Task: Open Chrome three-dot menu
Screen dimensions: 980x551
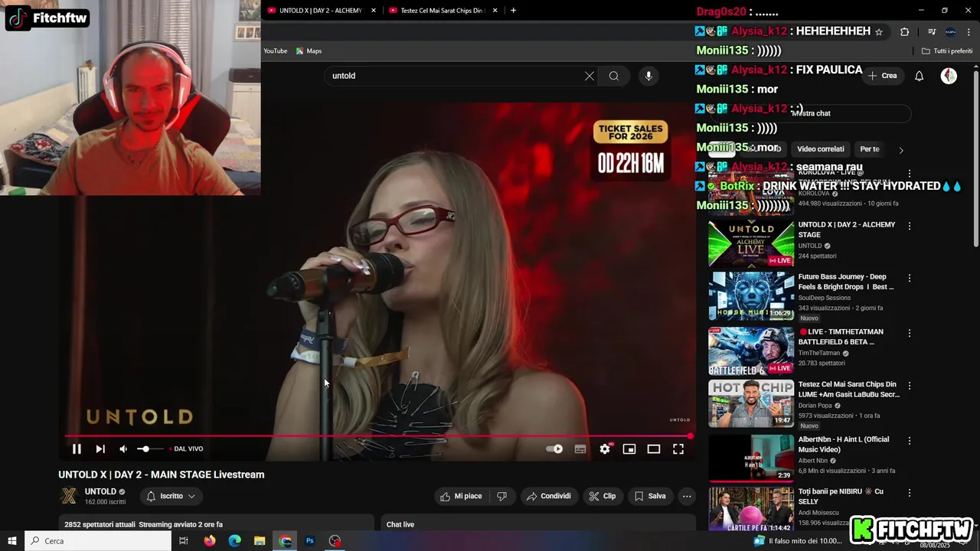Action: (969, 31)
